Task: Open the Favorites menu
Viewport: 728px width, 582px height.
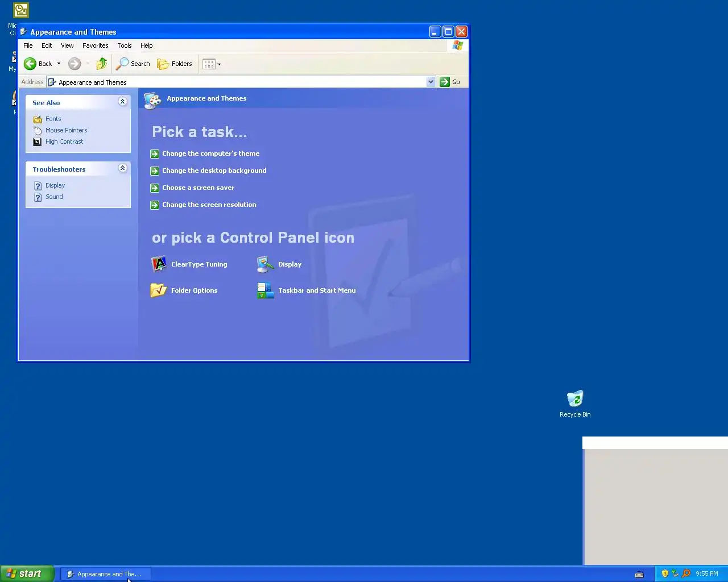Action: (95, 45)
